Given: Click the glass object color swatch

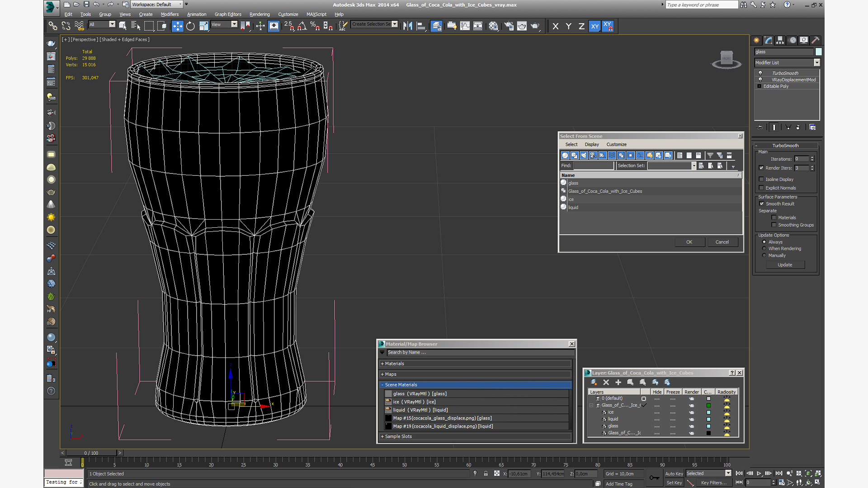Looking at the screenshot, I should (x=818, y=52).
